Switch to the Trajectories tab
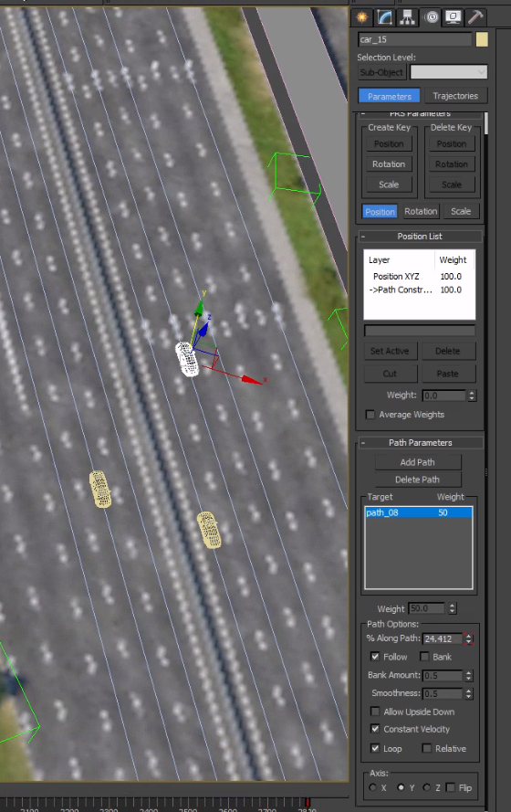Viewport: 511px width, 812px height. (x=455, y=96)
